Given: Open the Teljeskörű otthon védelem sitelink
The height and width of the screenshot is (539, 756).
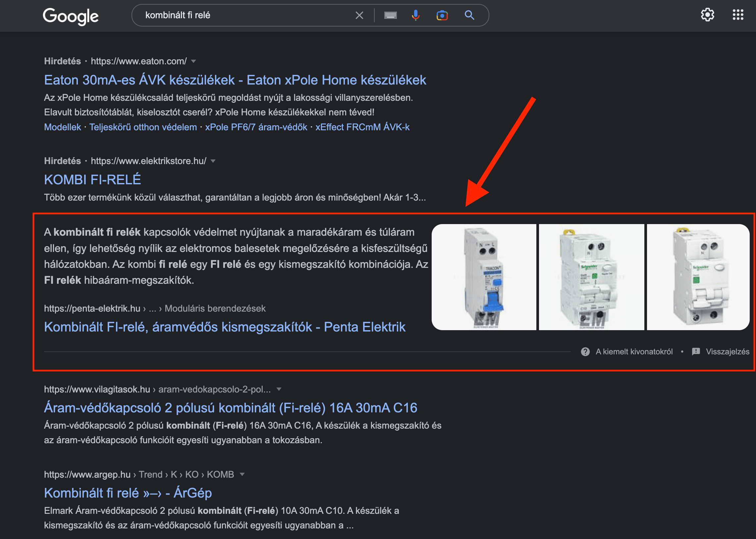Looking at the screenshot, I should click(x=143, y=127).
